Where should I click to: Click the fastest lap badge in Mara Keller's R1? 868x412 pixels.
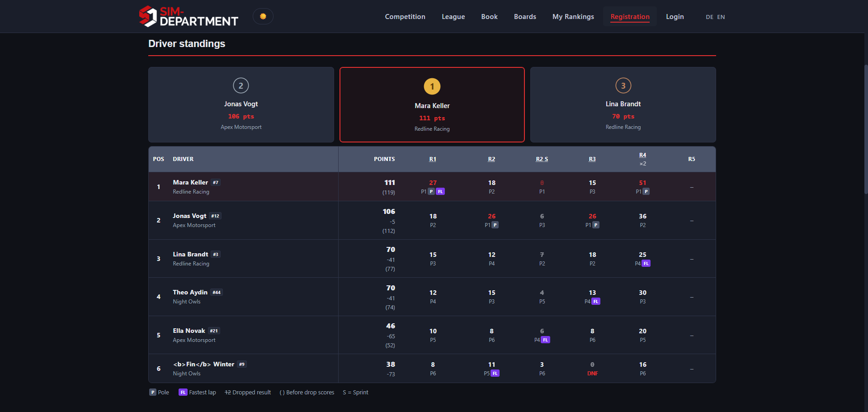pyautogui.click(x=440, y=192)
